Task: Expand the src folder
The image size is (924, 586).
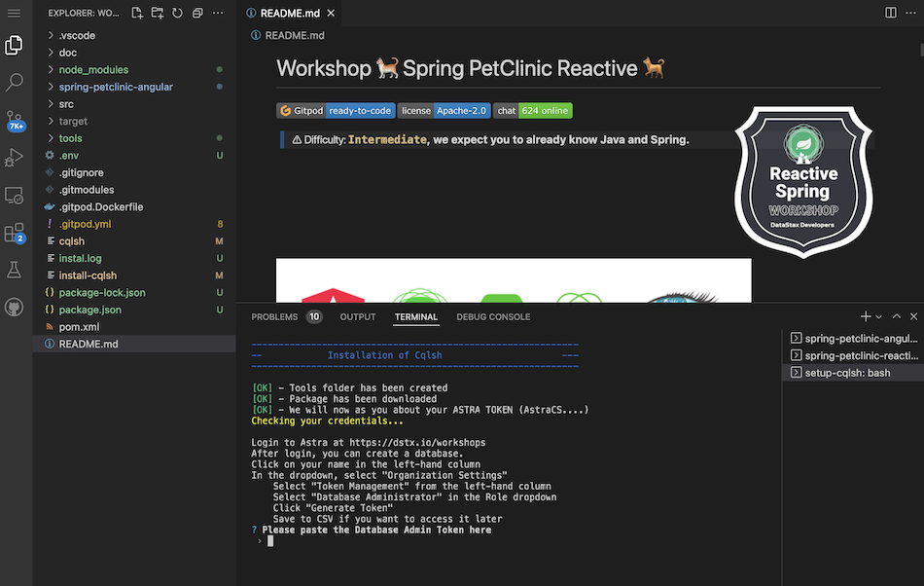Action: tap(66, 104)
